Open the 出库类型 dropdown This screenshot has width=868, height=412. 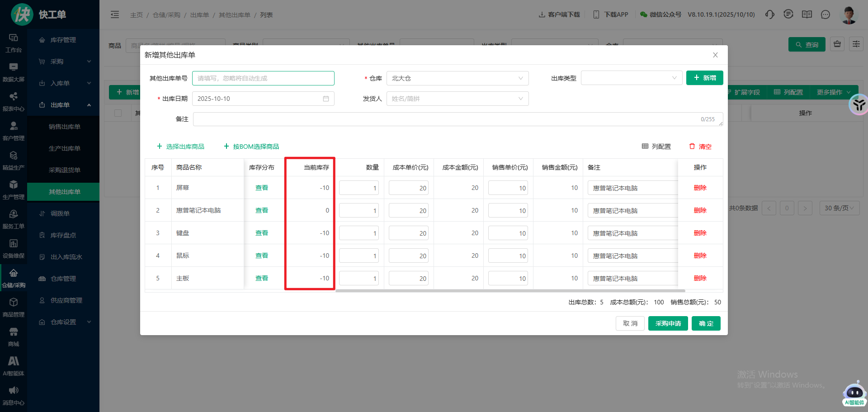tap(631, 78)
